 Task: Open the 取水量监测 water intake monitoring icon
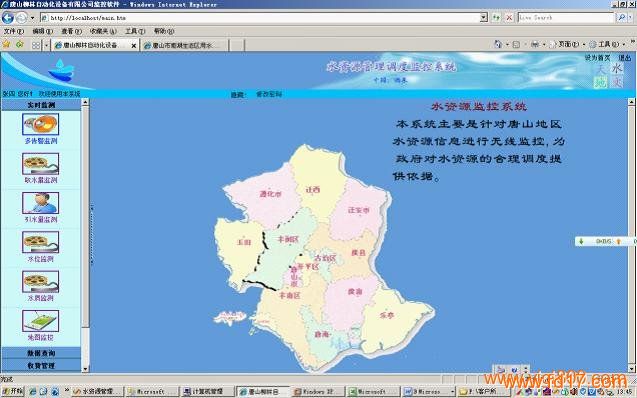[40, 164]
